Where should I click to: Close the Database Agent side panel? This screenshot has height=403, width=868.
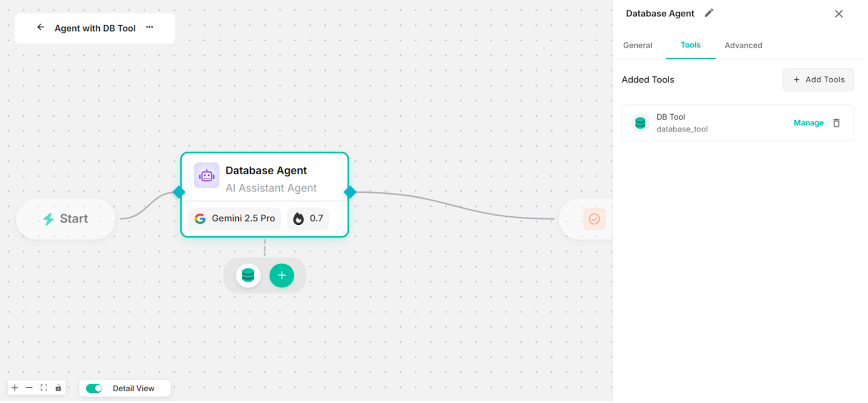tap(839, 14)
